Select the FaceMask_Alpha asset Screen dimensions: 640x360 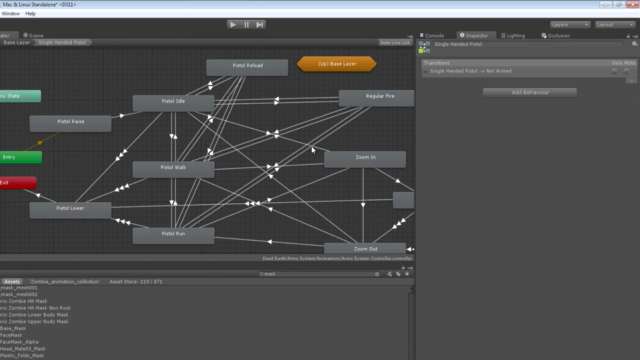19,342
